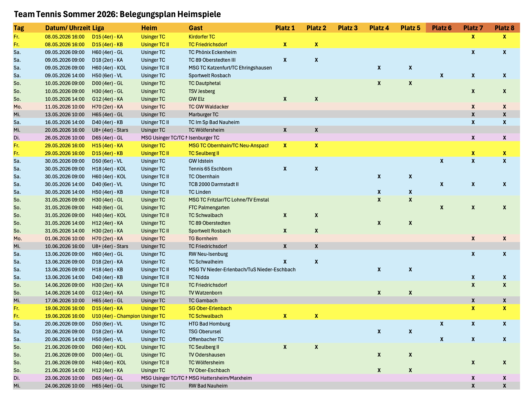
Task: Select guest cell 'TV Watzenborn'
Action: click(205, 293)
